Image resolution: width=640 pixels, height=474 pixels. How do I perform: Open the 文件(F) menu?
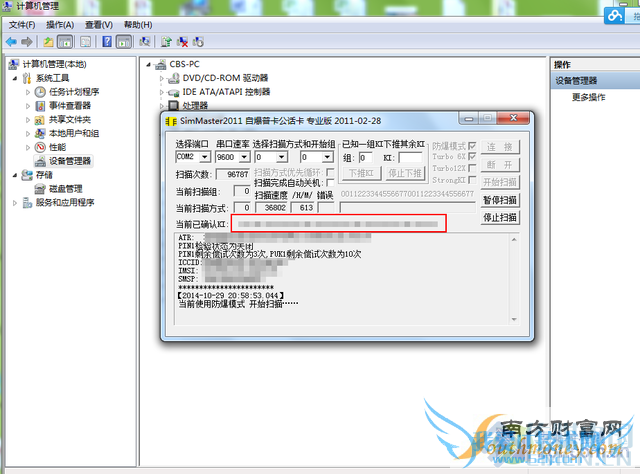pos(22,25)
